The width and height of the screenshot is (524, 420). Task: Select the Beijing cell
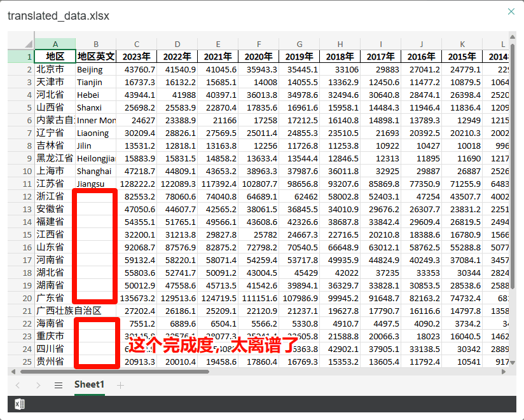96,69
